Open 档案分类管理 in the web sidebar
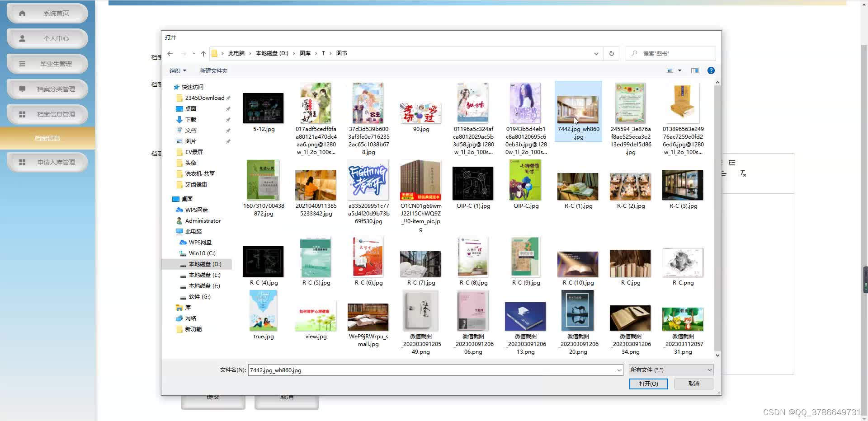 (47, 89)
